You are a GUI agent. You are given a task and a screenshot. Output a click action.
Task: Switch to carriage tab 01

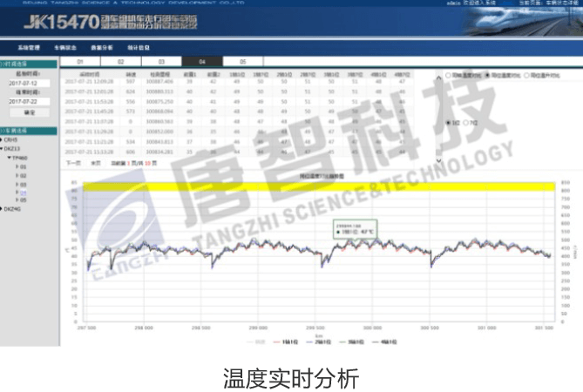pos(80,61)
